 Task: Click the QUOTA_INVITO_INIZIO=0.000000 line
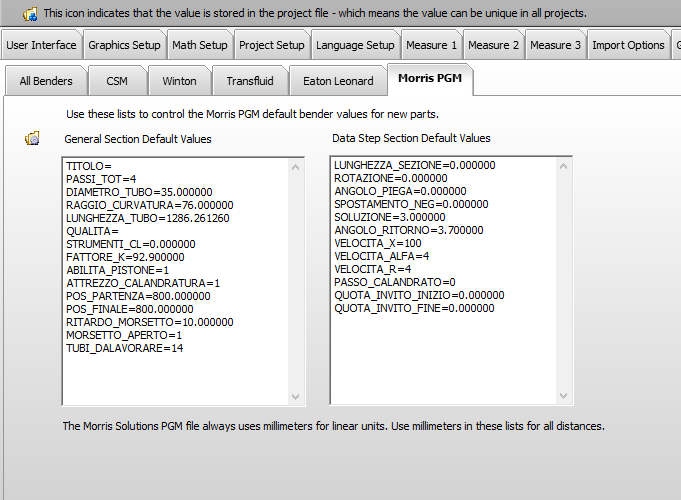point(419,296)
